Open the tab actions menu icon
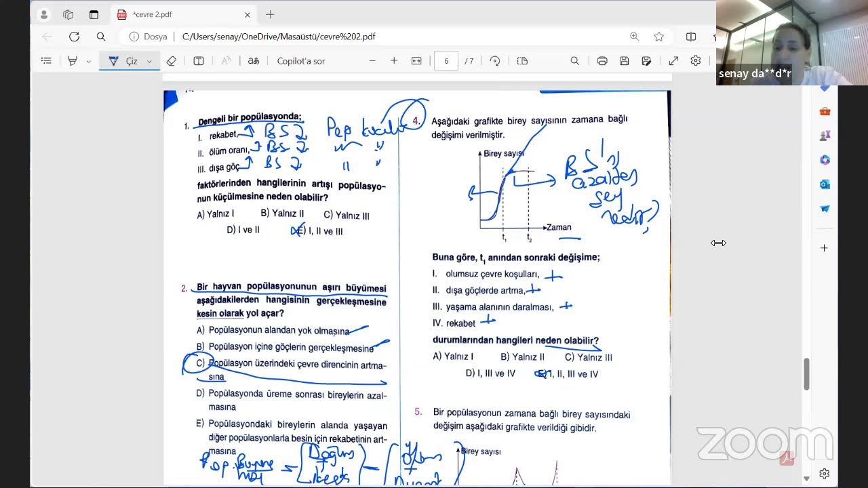The width and height of the screenshot is (868, 488). click(94, 14)
